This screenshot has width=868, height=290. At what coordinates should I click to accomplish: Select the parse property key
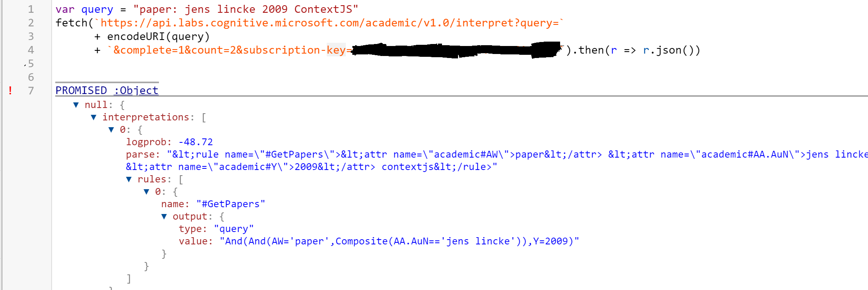tap(143, 154)
